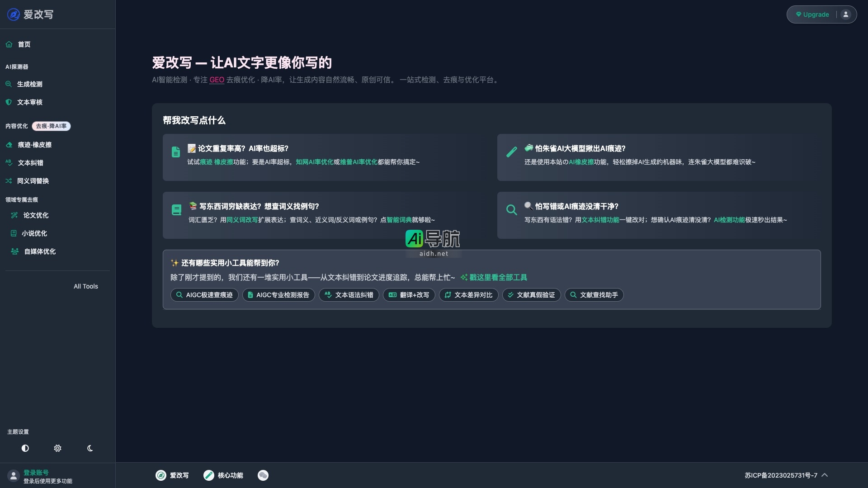Viewport: 868px width, 488px height.
Task: Enable dark moon theme
Action: coord(90,448)
